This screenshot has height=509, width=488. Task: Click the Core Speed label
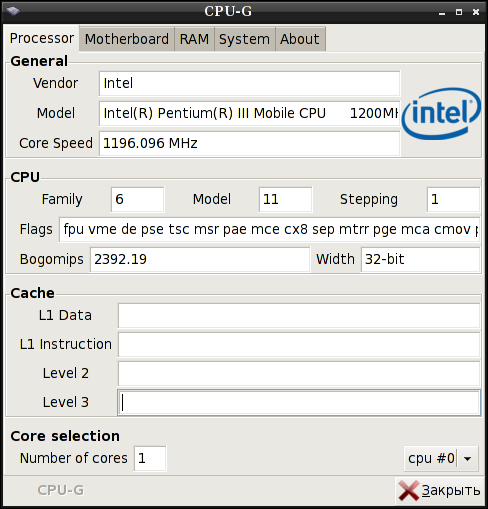[x=56, y=143]
